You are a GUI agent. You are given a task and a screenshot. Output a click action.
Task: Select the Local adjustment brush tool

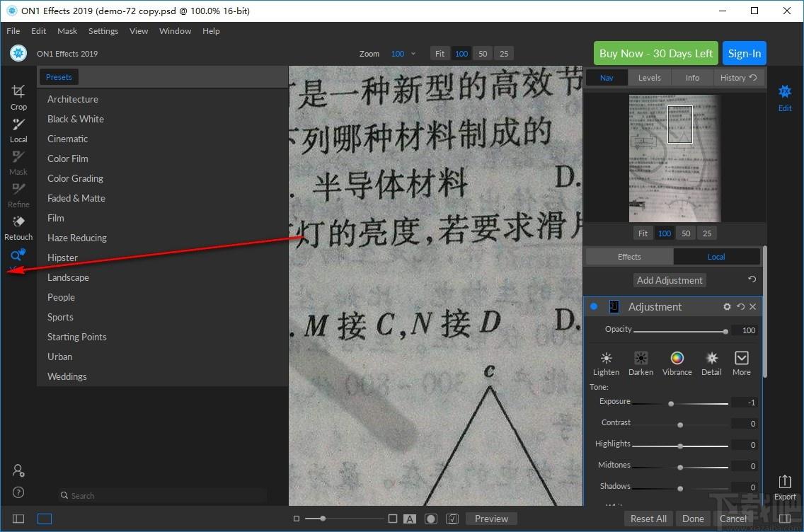pos(18,130)
